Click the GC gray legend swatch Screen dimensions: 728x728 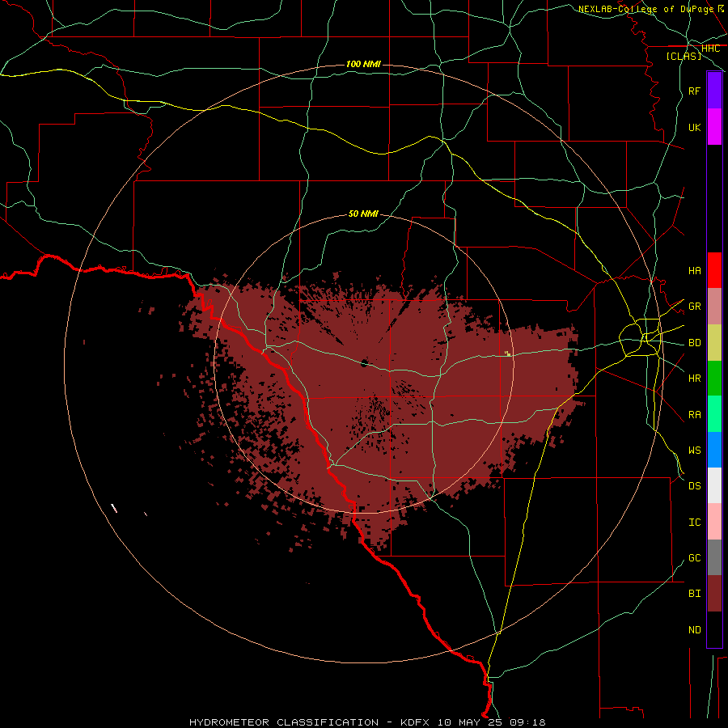[x=714, y=557]
